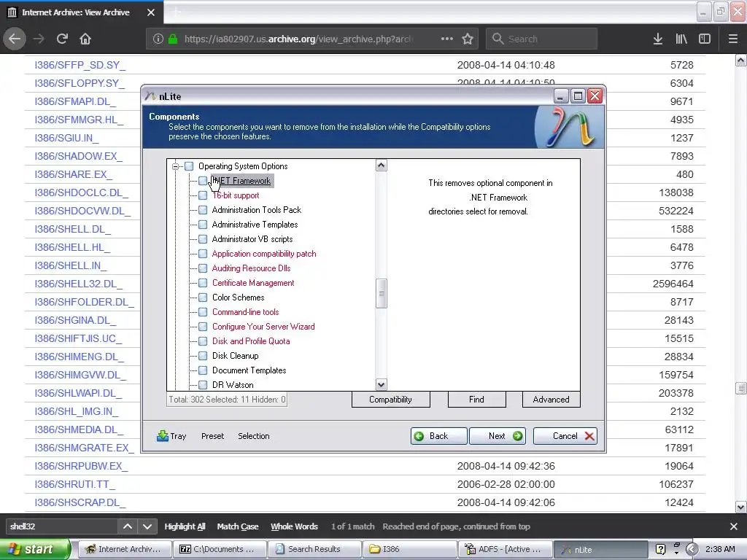747x560 pixels.
Task: Toggle Highlight All in find bar
Action: (185, 526)
